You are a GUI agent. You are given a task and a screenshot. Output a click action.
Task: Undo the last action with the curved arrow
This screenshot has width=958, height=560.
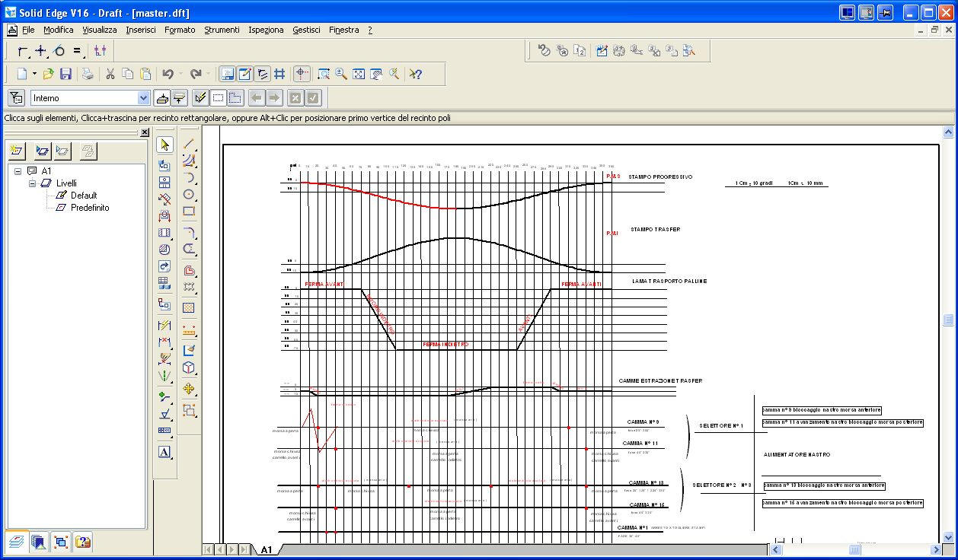168,74
